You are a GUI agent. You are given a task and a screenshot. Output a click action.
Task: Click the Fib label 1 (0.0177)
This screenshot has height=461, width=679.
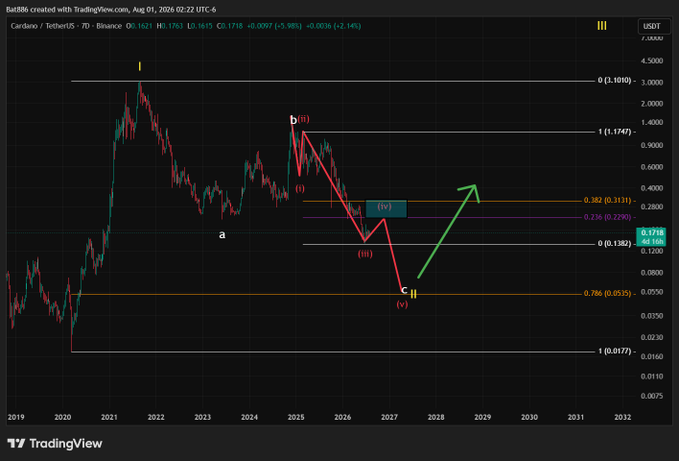click(x=614, y=351)
